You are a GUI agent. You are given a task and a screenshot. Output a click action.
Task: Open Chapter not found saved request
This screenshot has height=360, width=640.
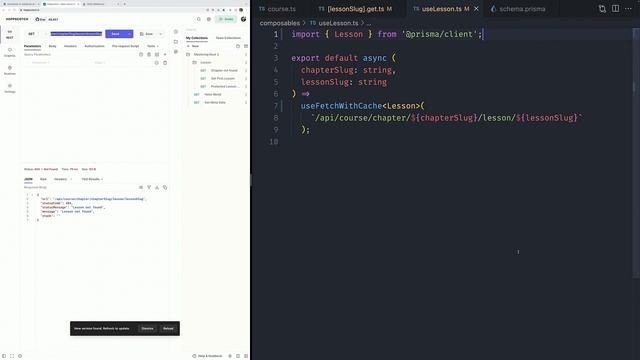(x=224, y=70)
